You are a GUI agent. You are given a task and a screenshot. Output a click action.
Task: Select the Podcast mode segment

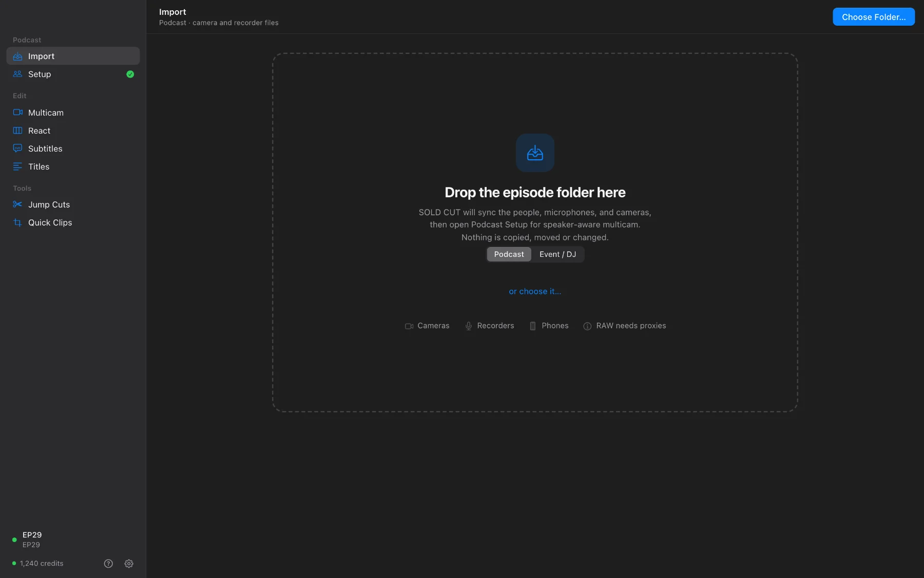[x=509, y=254]
